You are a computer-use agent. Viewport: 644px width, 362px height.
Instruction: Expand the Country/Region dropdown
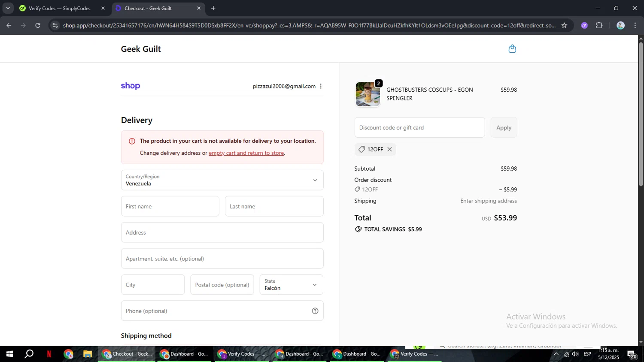click(x=222, y=180)
